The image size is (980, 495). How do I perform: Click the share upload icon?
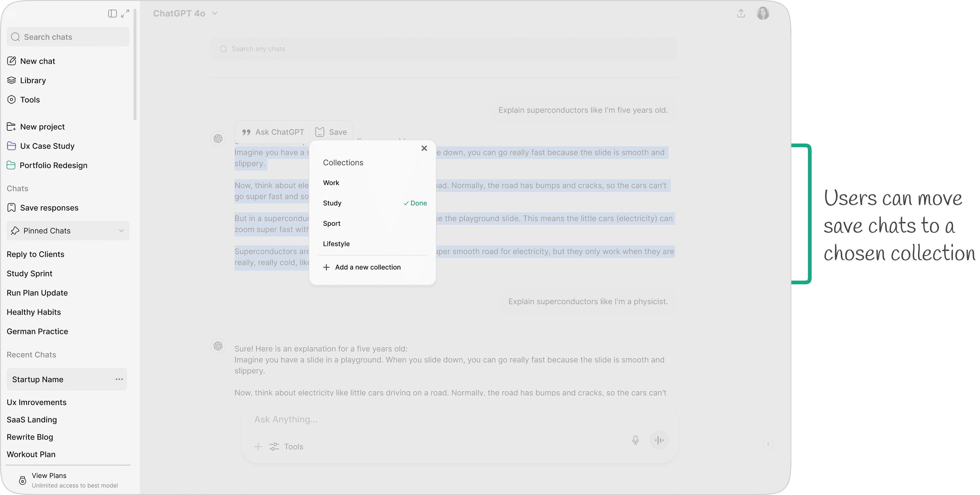(x=741, y=14)
